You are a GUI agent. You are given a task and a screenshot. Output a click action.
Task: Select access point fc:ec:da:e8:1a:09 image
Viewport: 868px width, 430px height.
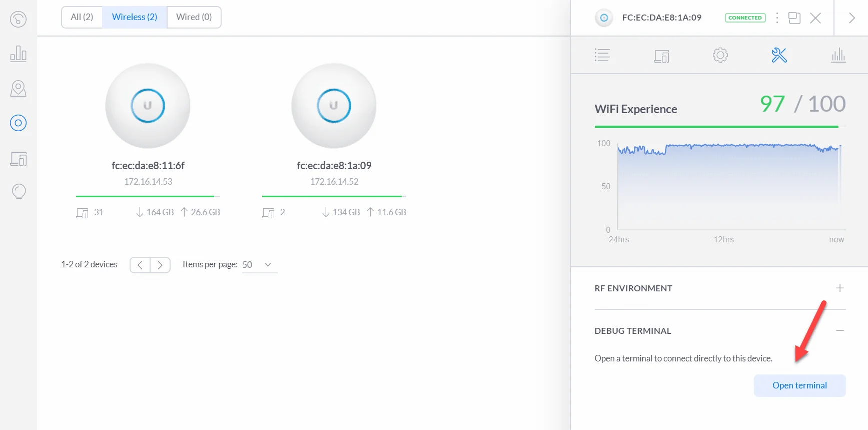[x=334, y=106]
